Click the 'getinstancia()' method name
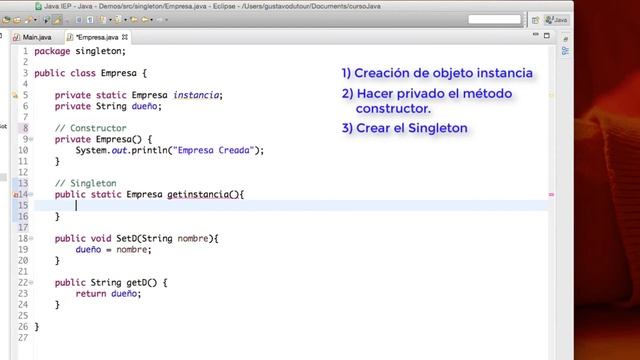This screenshot has height=360, width=640. pyautogui.click(x=203, y=194)
